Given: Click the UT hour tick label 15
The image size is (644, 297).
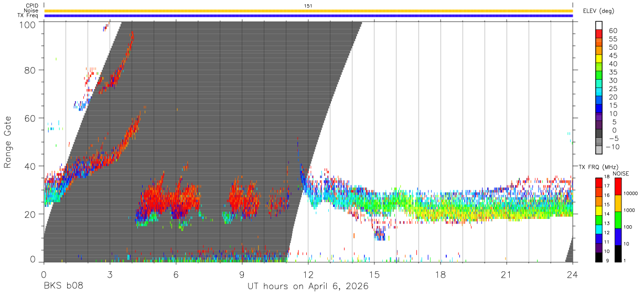Looking at the screenshot, I should coord(374,274).
